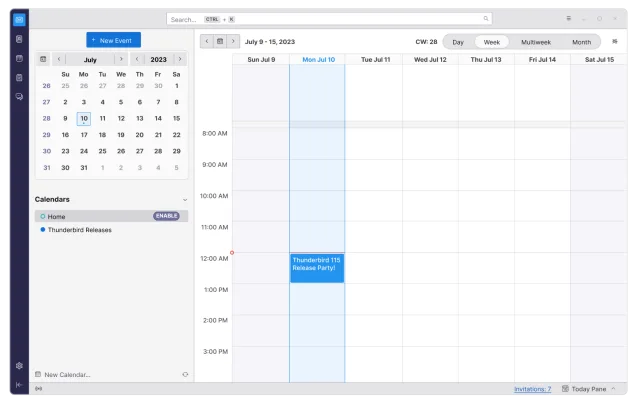
Task: Show next month after July
Action: [x=121, y=59]
